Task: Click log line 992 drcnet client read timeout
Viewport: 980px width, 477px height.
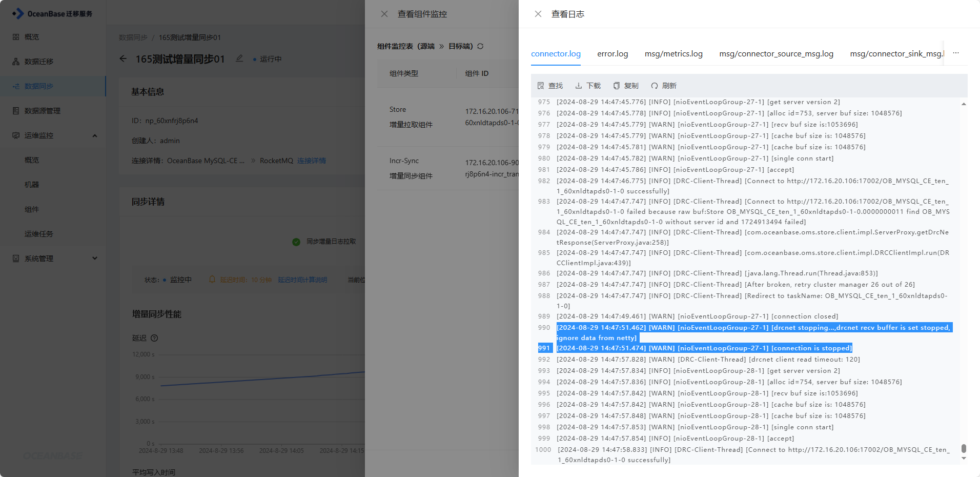Action: [708, 360]
